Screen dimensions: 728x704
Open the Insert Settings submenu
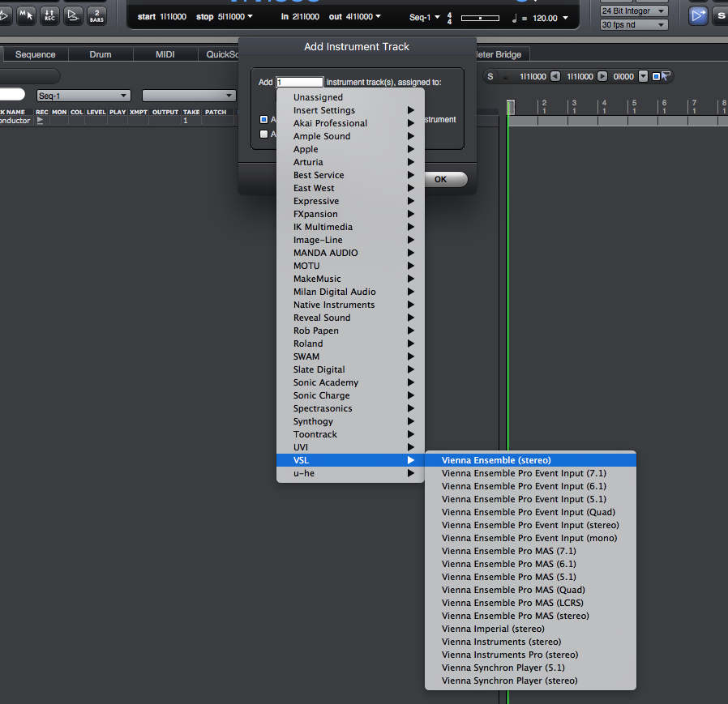[350, 110]
